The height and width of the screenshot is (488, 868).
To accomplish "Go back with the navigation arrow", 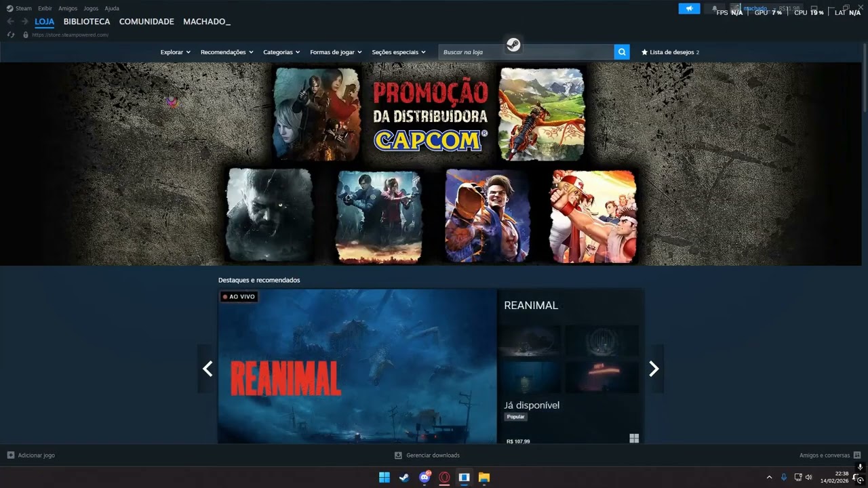I will [x=10, y=22].
